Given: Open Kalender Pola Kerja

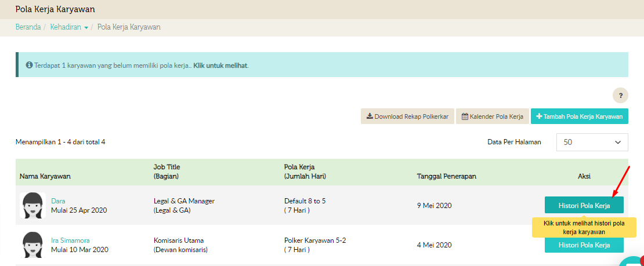Looking at the screenshot, I should (x=492, y=116).
